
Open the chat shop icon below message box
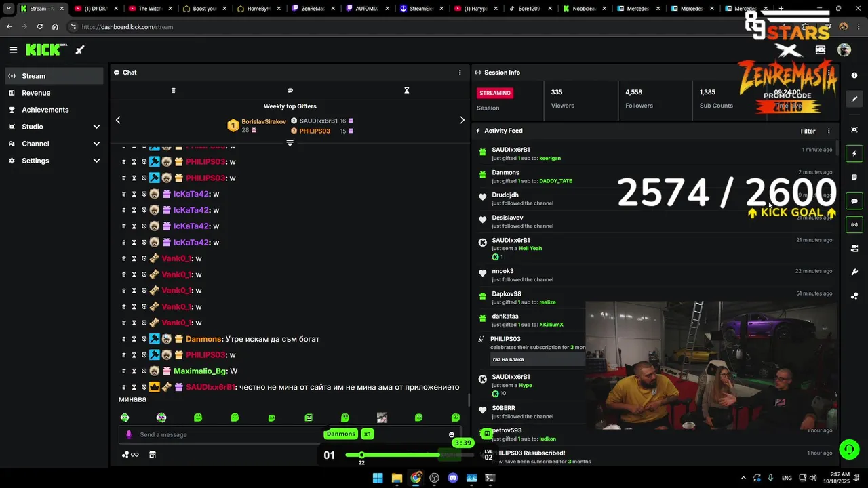(x=153, y=455)
